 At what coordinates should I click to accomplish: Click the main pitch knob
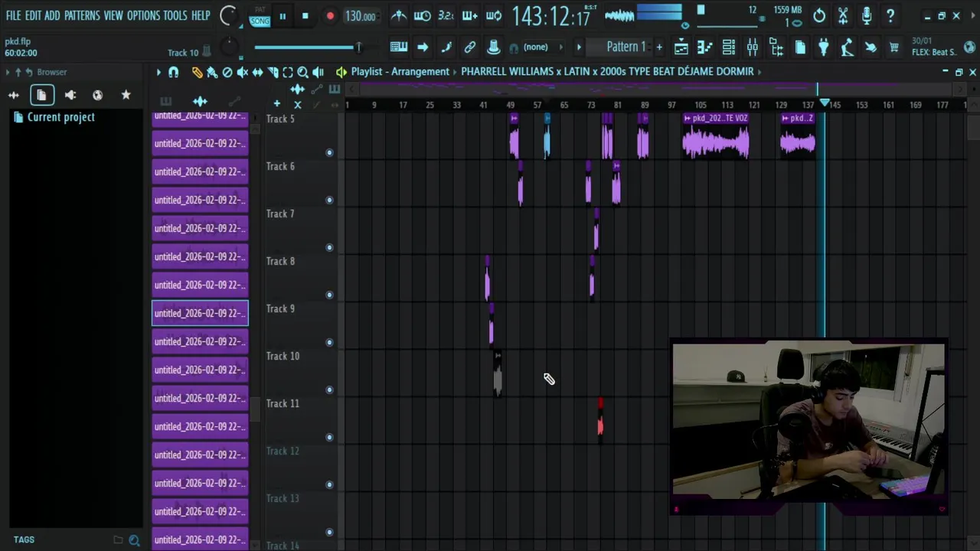pyautogui.click(x=229, y=47)
